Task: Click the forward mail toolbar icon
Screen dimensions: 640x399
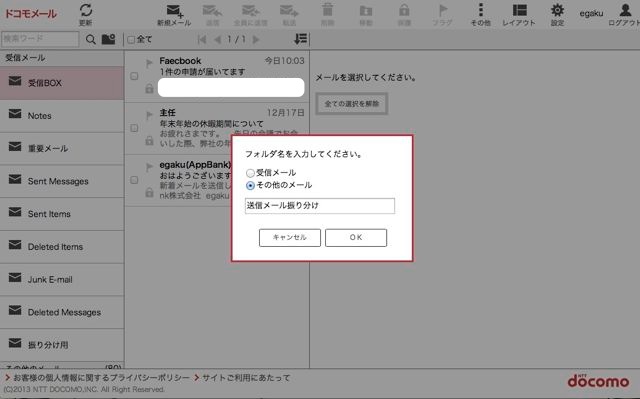Action: pos(289,11)
